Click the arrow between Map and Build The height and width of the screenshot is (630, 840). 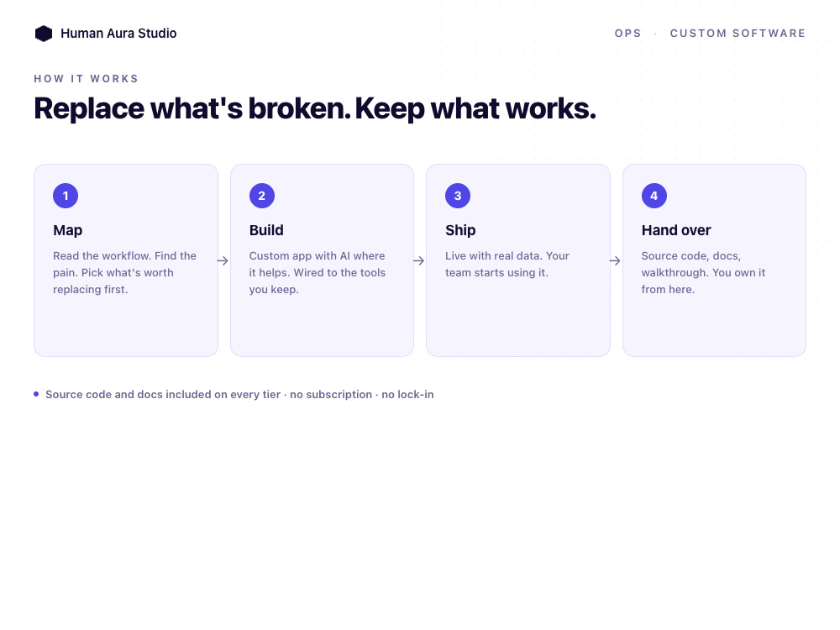click(223, 261)
